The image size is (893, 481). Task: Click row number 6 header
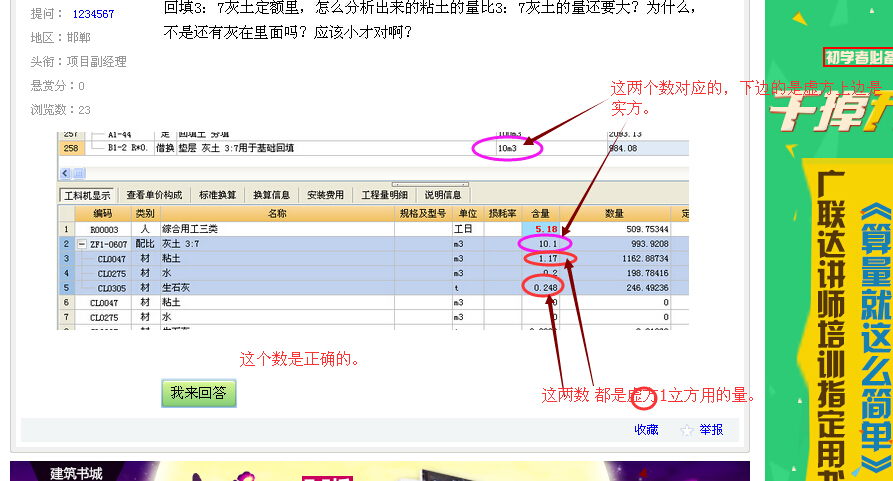[x=66, y=303]
